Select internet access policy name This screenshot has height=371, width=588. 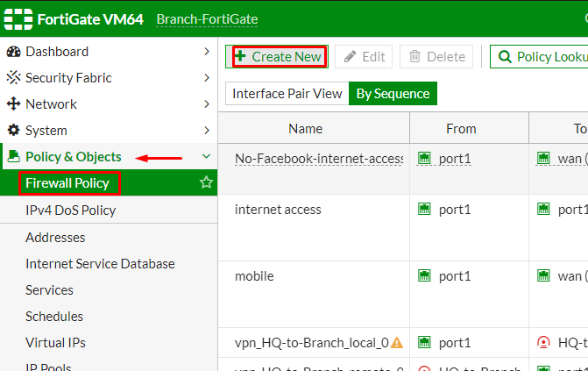278,209
